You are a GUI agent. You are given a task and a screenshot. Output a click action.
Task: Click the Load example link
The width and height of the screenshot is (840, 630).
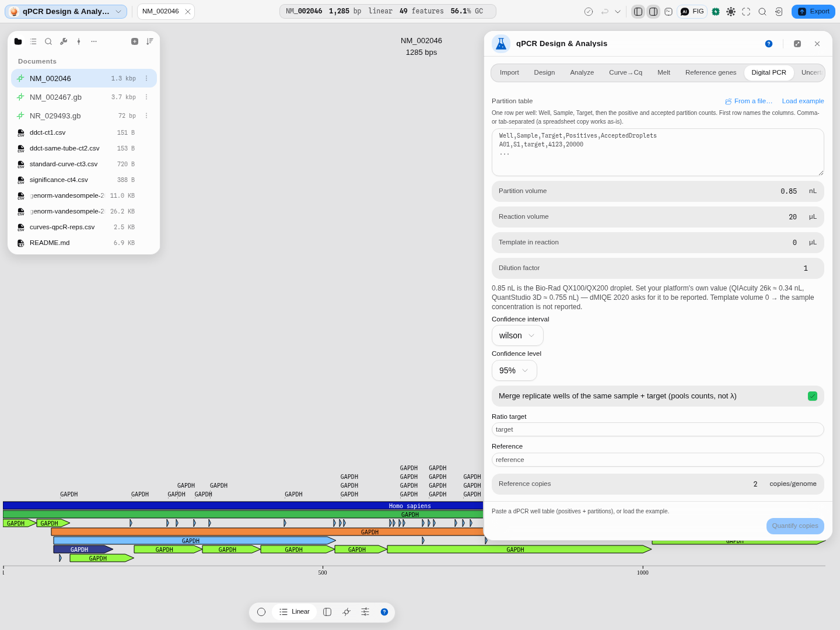click(x=803, y=101)
